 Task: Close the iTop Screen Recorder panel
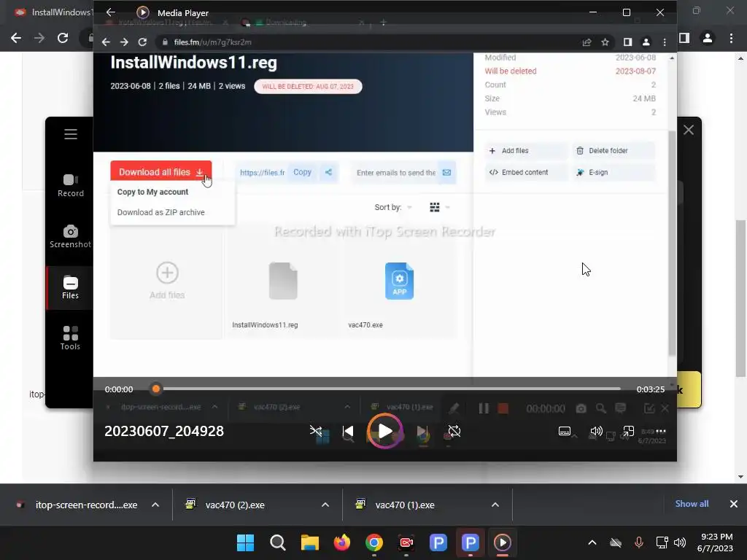(x=689, y=130)
